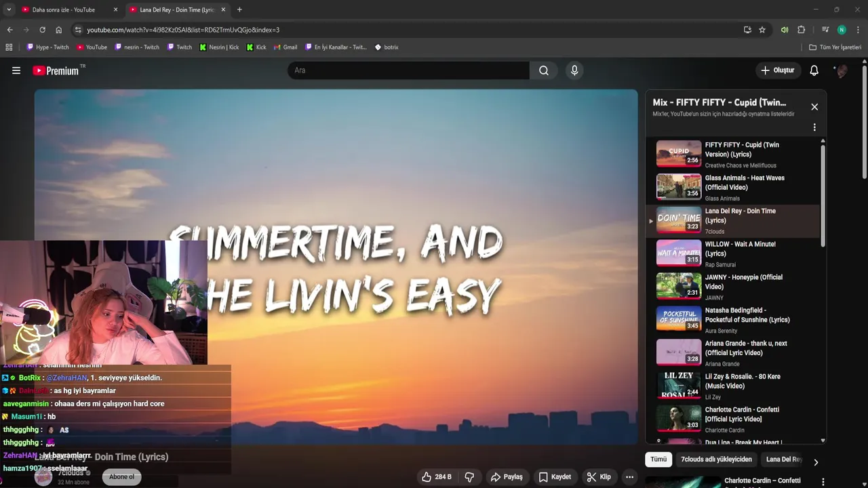This screenshot has width=868, height=488.
Task: Select the Tümü filter chip
Action: click(658, 460)
